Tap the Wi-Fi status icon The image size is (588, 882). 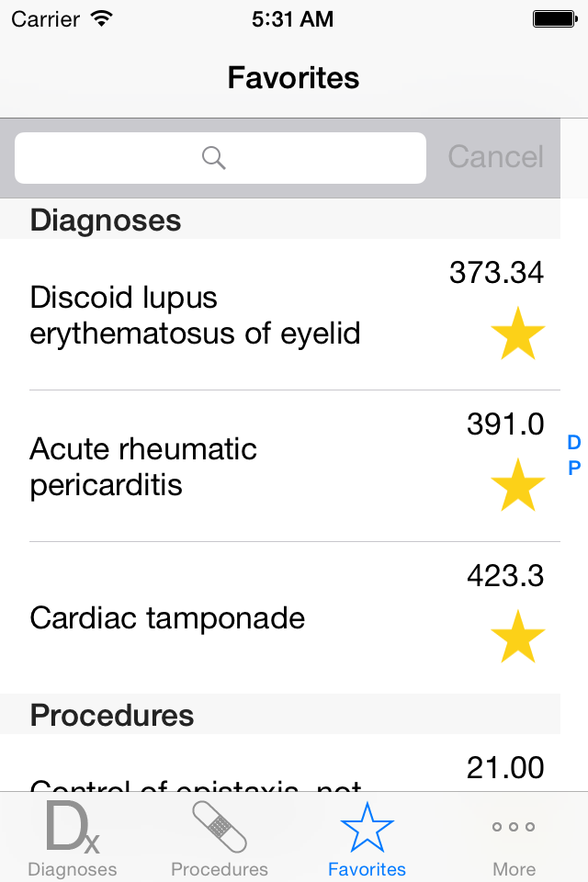(102, 19)
